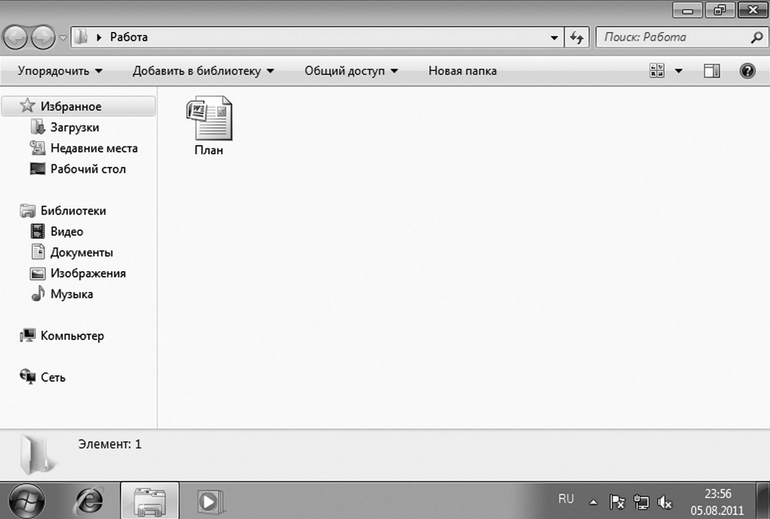Image resolution: width=770 pixels, height=519 pixels.
Task: Click the Компьютер monitor icon
Action: click(x=28, y=335)
